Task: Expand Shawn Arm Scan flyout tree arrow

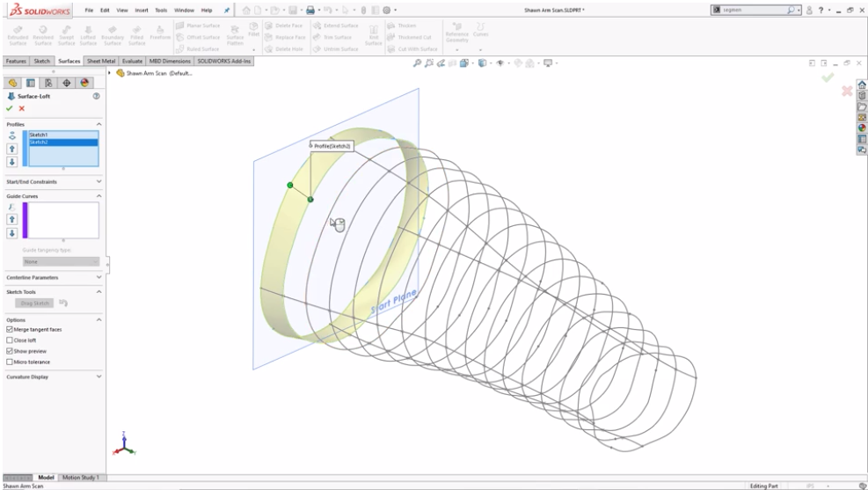Action: 110,73
